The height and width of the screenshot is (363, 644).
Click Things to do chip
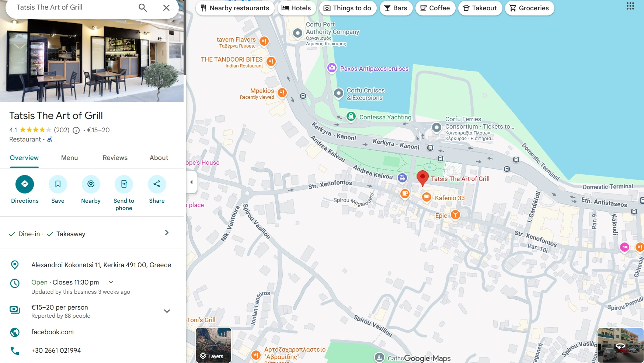(348, 8)
